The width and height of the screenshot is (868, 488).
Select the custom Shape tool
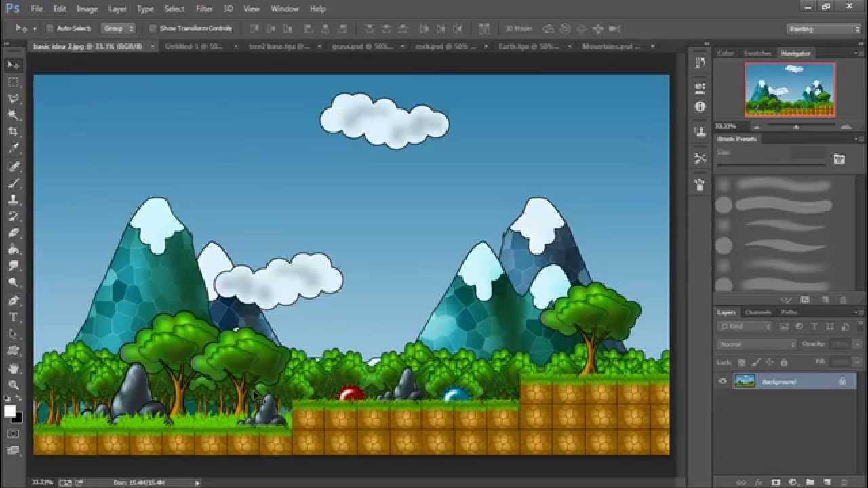[14, 351]
